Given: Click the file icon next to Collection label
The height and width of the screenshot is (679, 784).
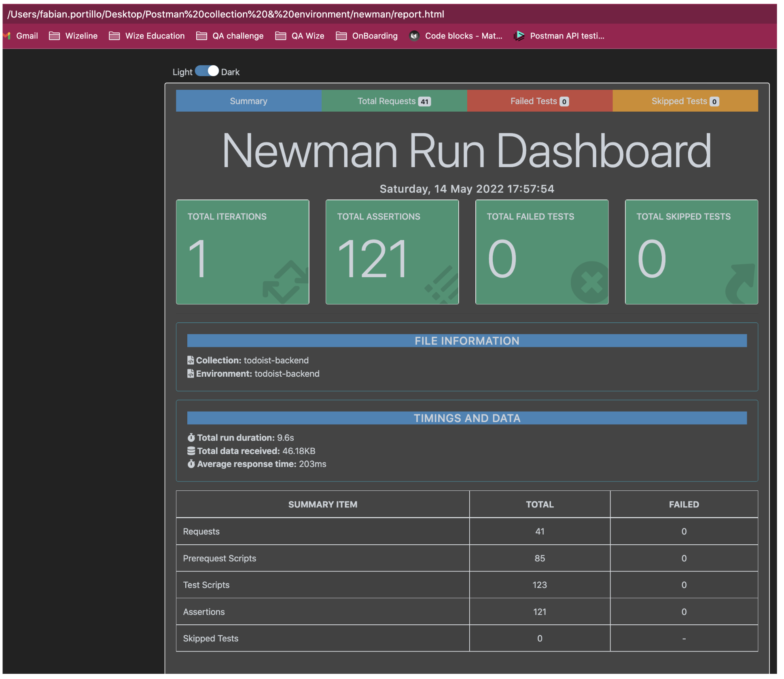Looking at the screenshot, I should 190,360.
